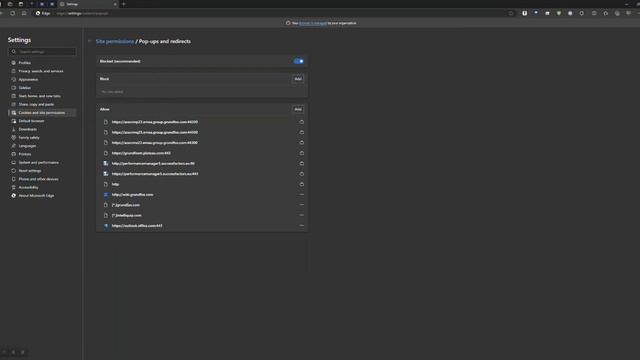Open Family safety settings
640x360 pixels.
[x=29, y=138]
